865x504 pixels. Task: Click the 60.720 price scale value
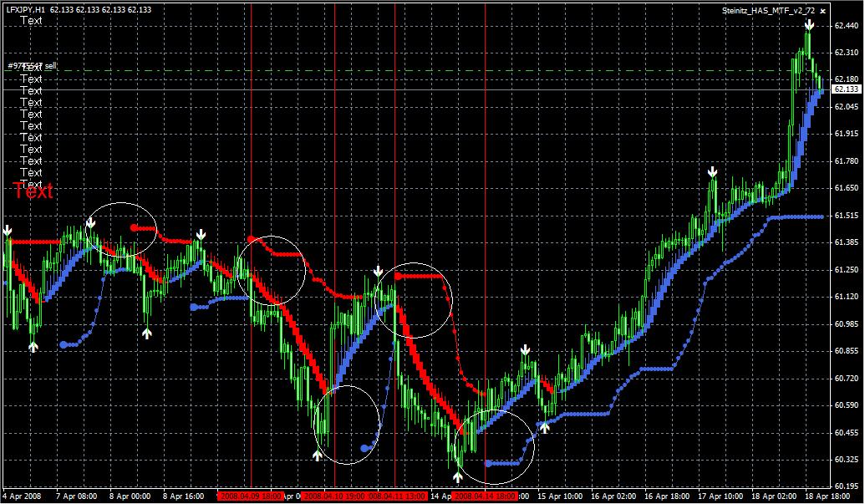tap(846, 379)
